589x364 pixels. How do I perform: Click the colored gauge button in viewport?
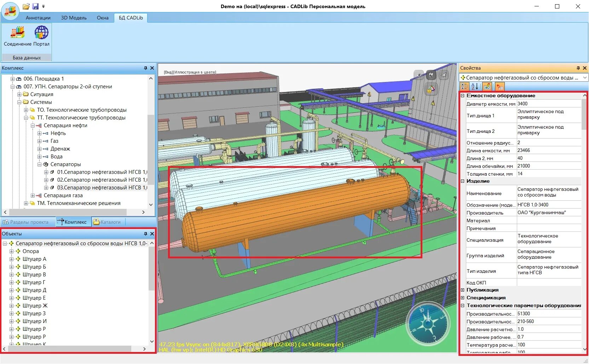(431, 89)
